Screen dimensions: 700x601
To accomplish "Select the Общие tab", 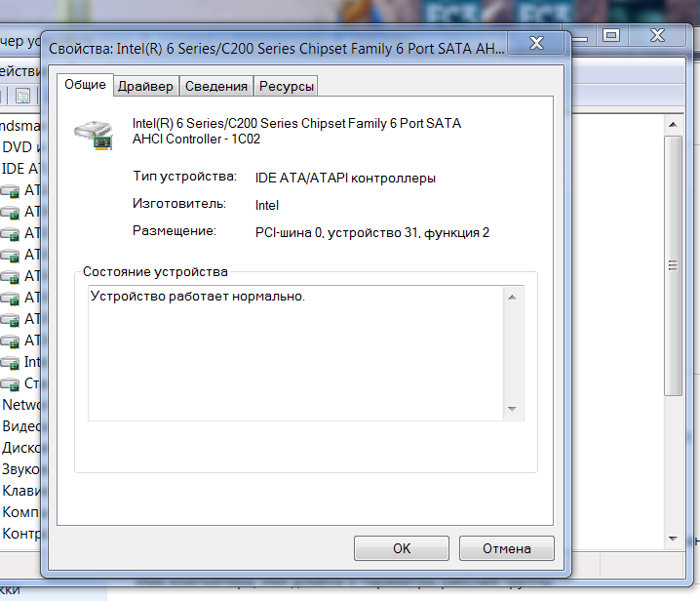I will [x=85, y=84].
